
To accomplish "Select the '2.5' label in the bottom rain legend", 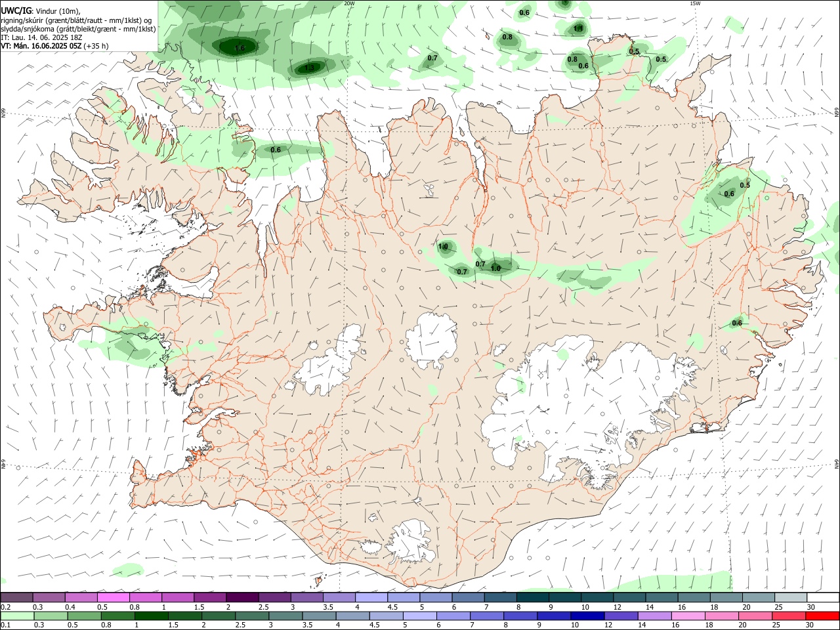I will coord(240,625).
